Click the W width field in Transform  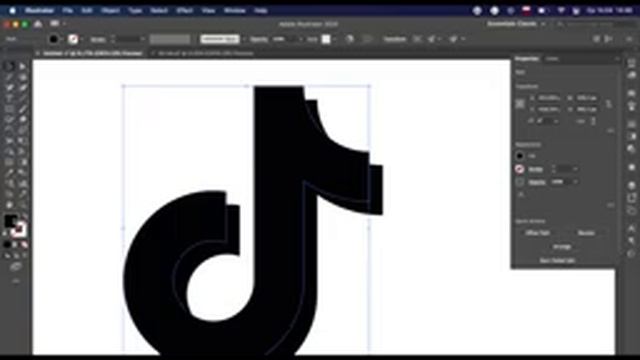point(587,98)
